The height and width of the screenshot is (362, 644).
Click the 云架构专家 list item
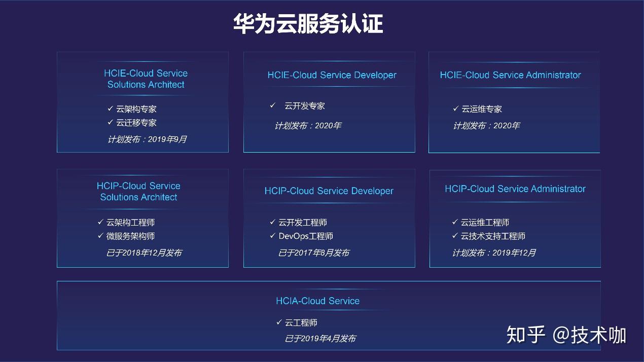[136, 109]
